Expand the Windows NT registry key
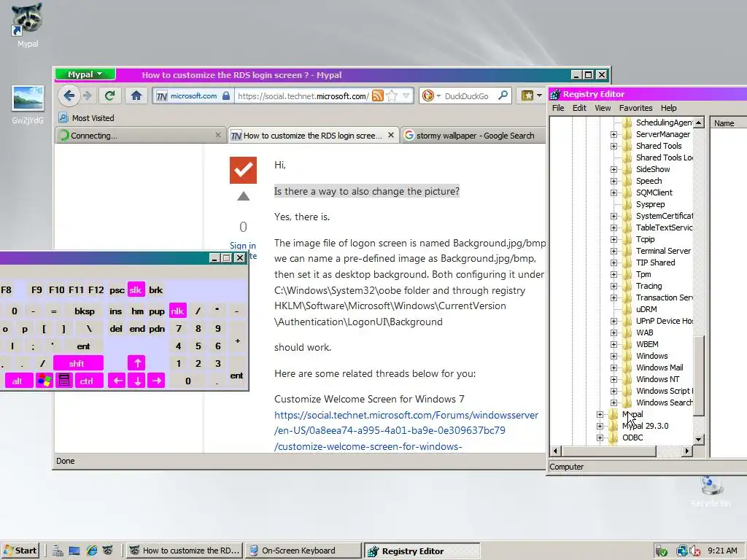 [614, 379]
